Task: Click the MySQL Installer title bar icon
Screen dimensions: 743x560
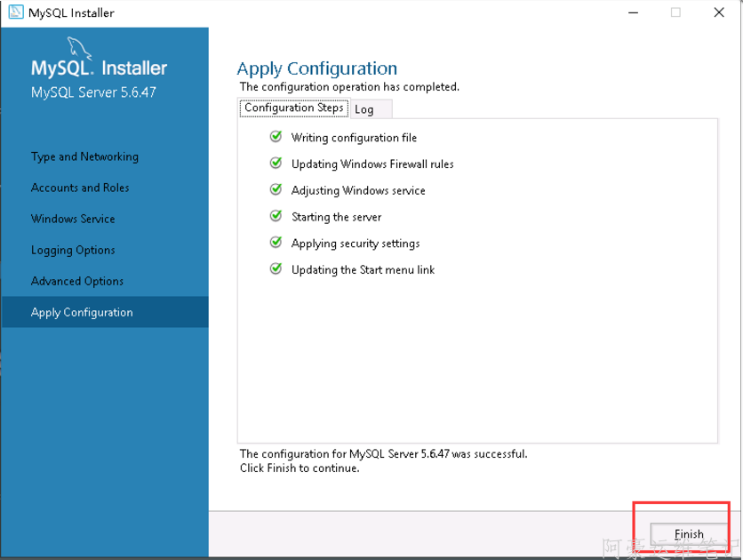Action: [x=15, y=12]
